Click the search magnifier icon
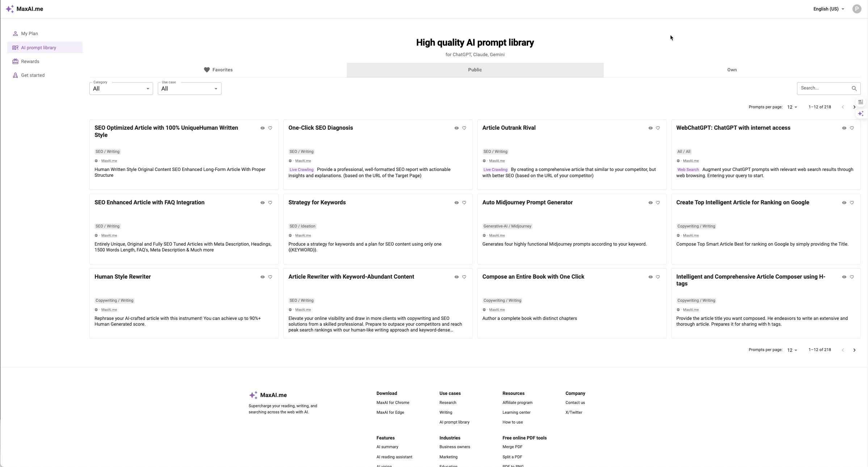This screenshot has height=467, width=868. tap(854, 88)
